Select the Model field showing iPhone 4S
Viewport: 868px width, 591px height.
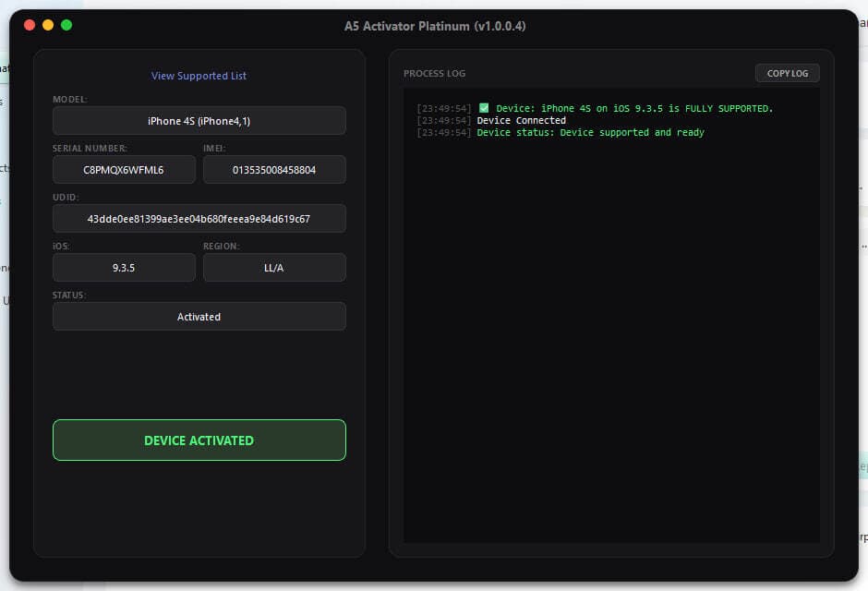coord(199,121)
